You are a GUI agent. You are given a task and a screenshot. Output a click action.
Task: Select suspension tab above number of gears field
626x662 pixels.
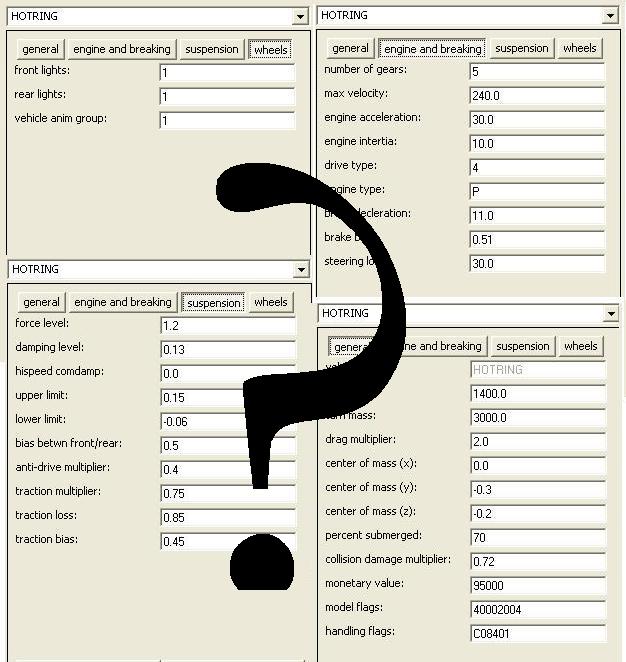(522, 48)
